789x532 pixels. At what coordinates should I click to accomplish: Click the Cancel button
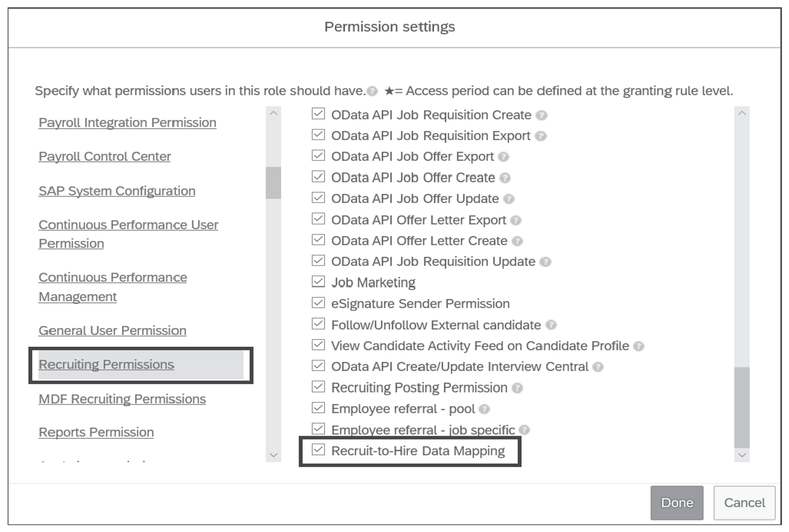click(744, 503)
